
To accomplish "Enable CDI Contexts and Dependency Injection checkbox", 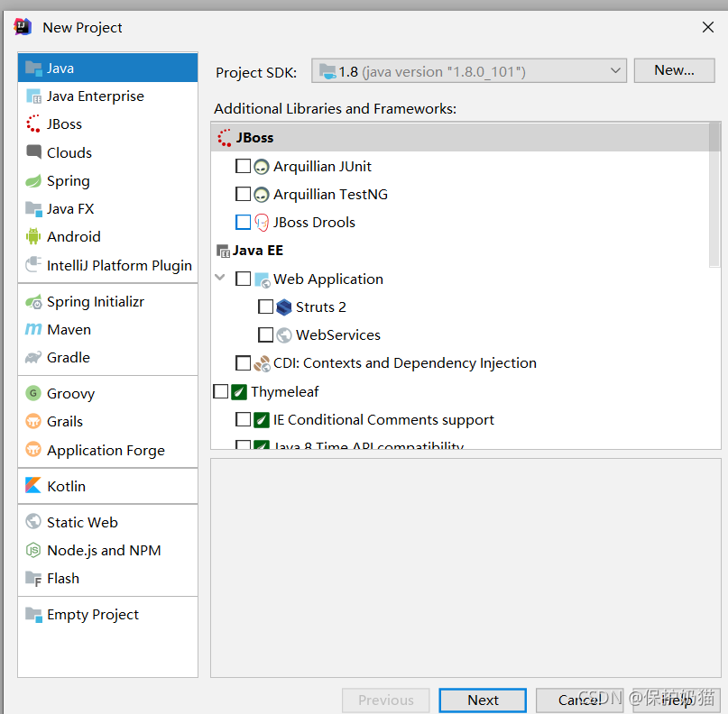I will click(243, 362).
